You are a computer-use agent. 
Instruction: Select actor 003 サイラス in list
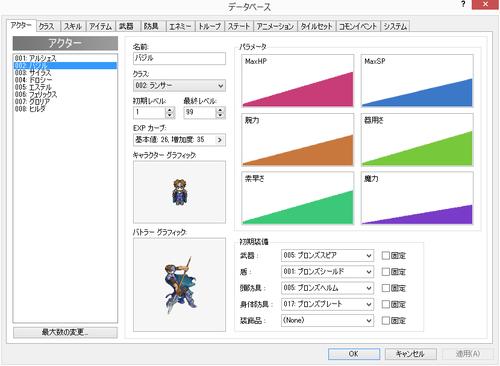65,73
